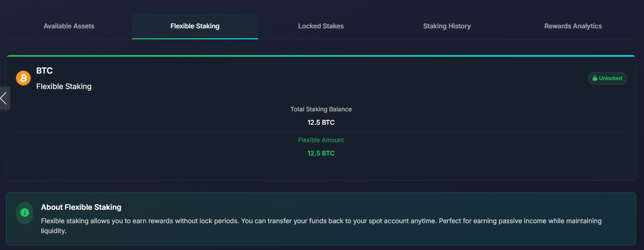Go to the Rewards Analytics tab
This screenshot has width=644, height=250.
[573, 26]
